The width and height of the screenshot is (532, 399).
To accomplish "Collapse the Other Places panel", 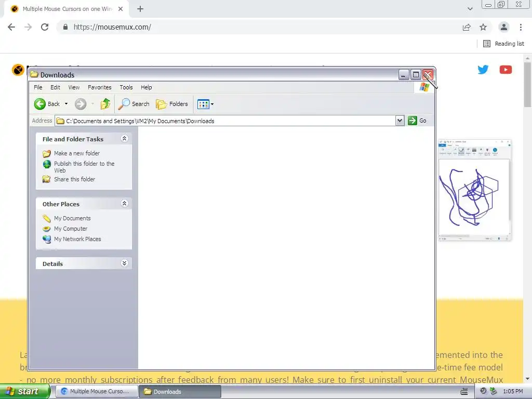I will click(124, 203).
